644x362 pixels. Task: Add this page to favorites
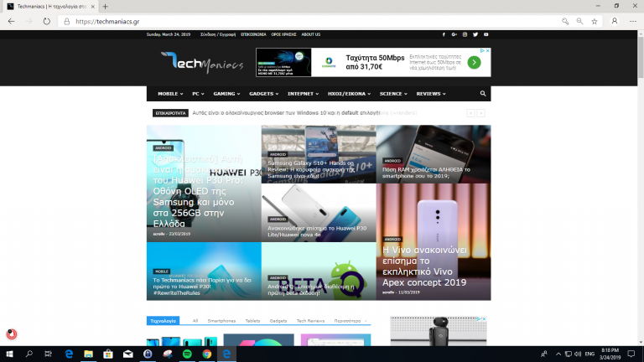[595, 21]
